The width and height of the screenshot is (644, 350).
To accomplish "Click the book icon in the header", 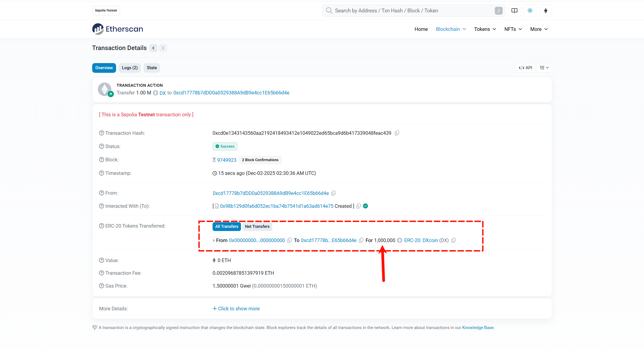I will [x=514, y=11].
